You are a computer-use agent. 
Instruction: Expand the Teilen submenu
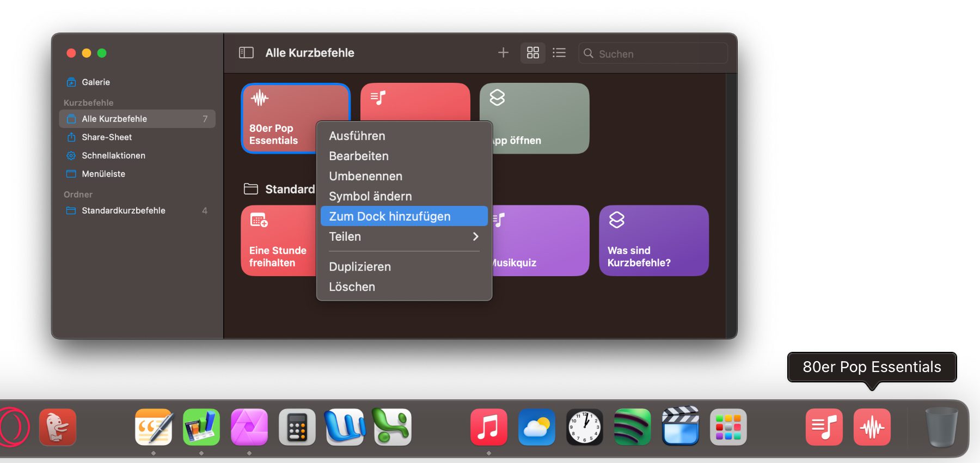(403, 236)
